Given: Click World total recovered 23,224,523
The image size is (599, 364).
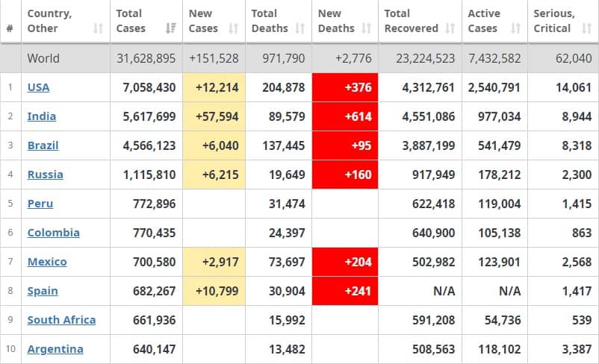Looking at the screenshot, I should (x=425, y=58).
